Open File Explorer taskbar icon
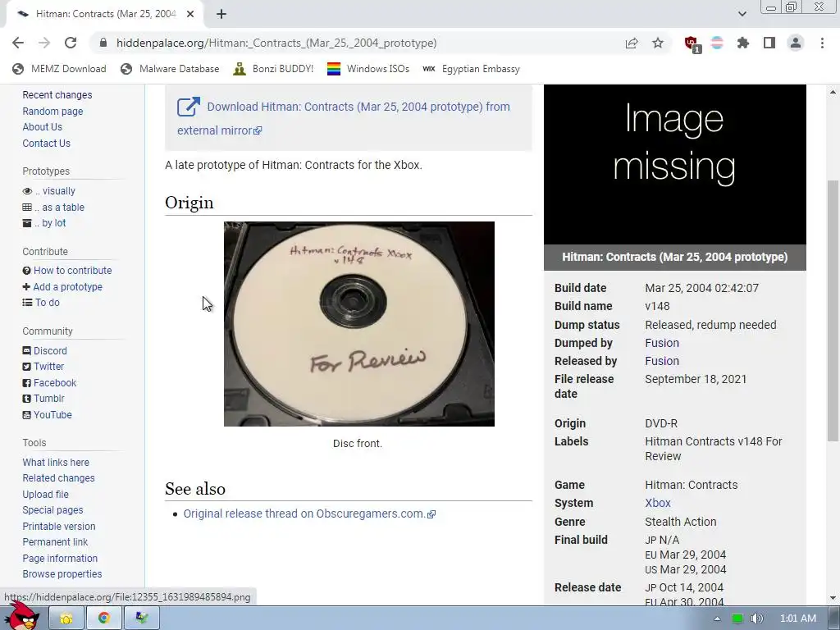This screenshot has height=630, width=840. click(x=66, y=619)
